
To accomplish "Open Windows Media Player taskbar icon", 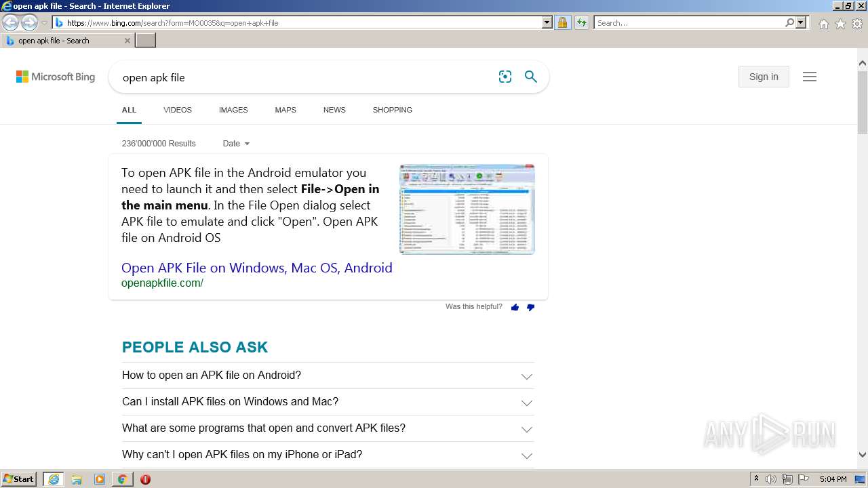I will coord(100,479).
